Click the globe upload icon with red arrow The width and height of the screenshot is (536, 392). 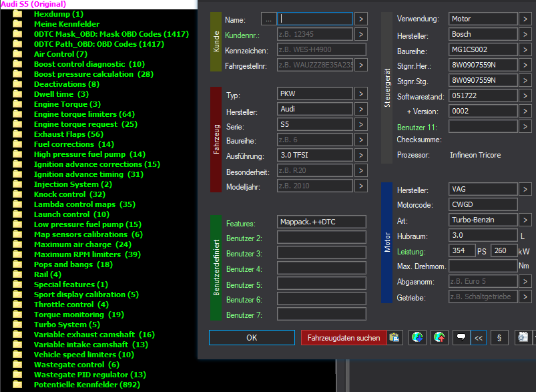[439, 338]
